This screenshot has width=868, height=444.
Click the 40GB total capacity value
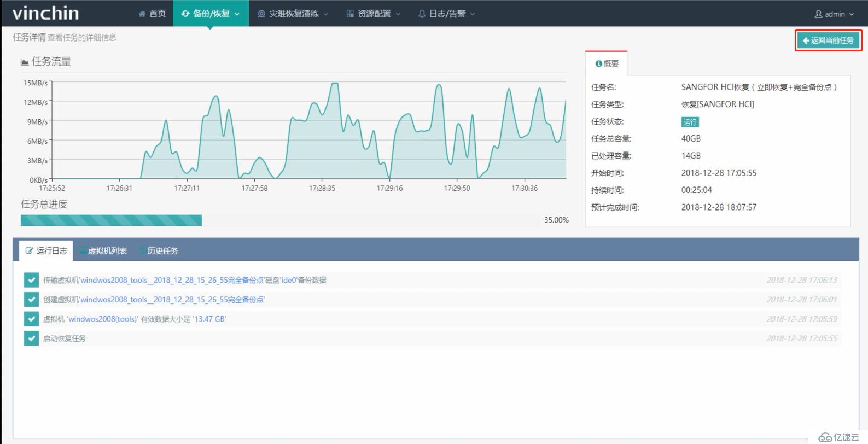(691, 139)
